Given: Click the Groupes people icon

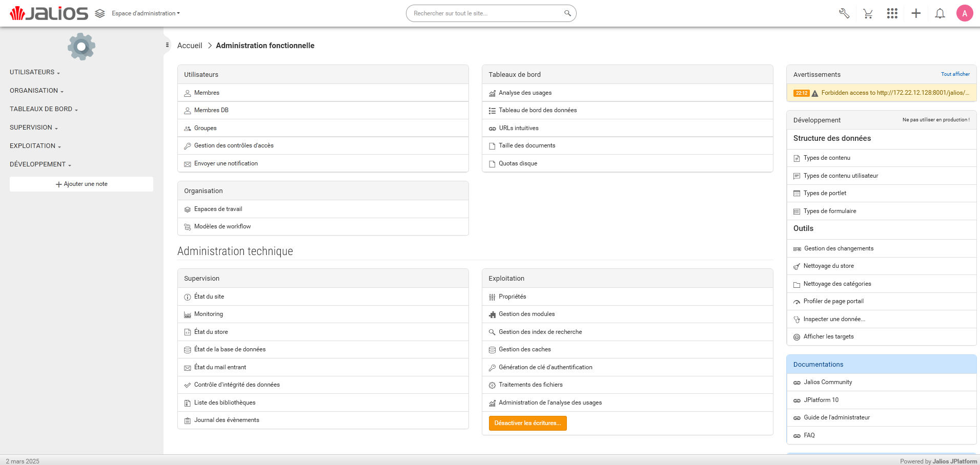Looking at the screenshot, I should (188, 129).
